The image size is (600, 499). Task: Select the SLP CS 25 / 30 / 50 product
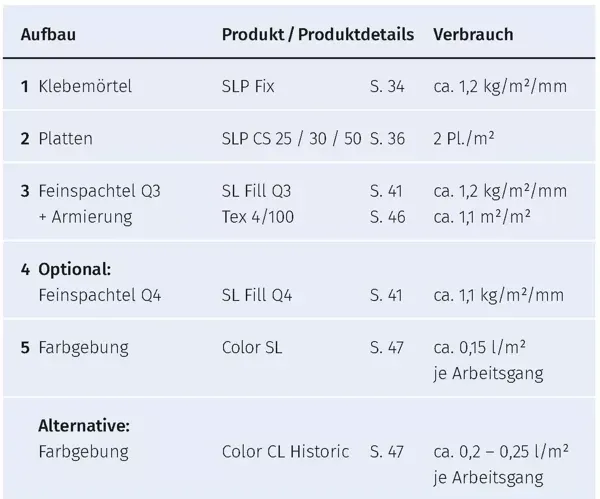pos(292,139)
